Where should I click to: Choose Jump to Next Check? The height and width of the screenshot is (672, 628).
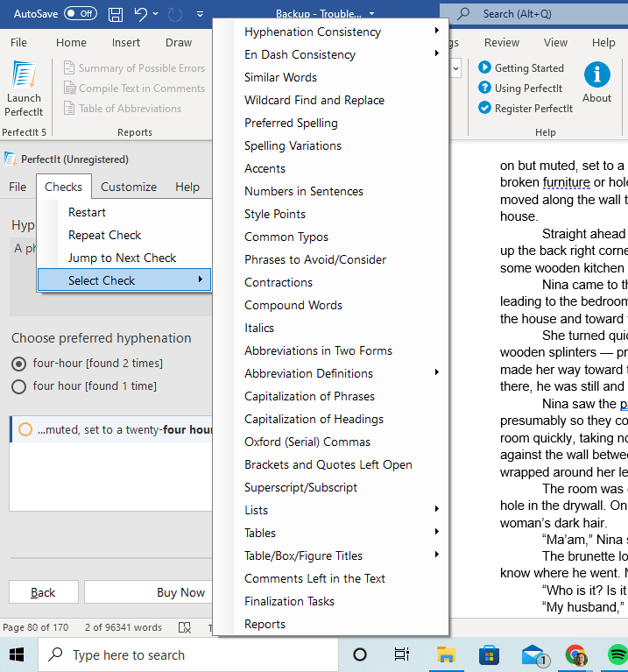[124, 258]
